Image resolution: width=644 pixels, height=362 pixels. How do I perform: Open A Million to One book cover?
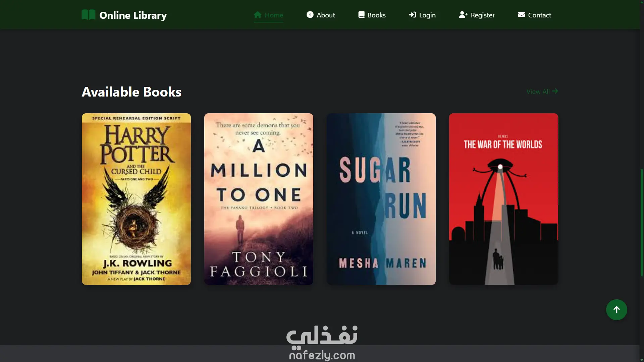point(259,199)
